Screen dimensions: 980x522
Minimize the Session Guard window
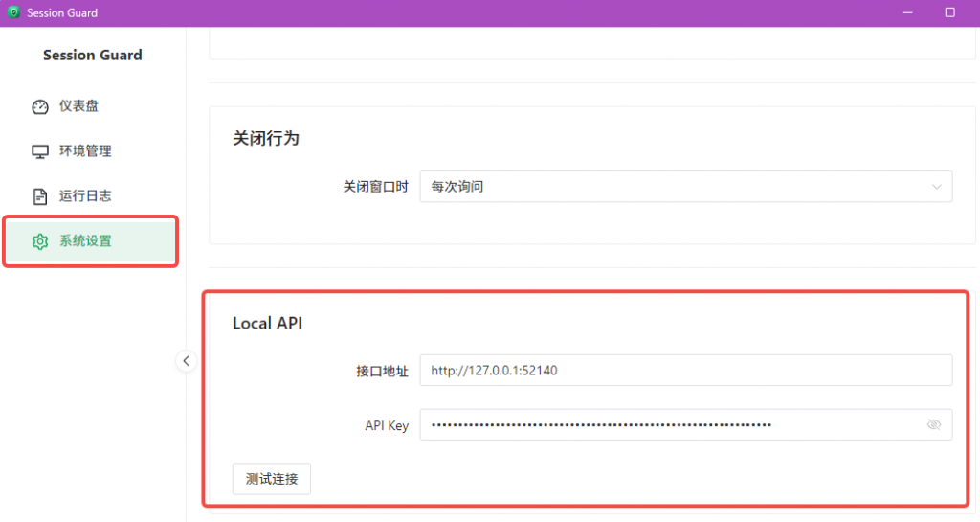[905, 12]
